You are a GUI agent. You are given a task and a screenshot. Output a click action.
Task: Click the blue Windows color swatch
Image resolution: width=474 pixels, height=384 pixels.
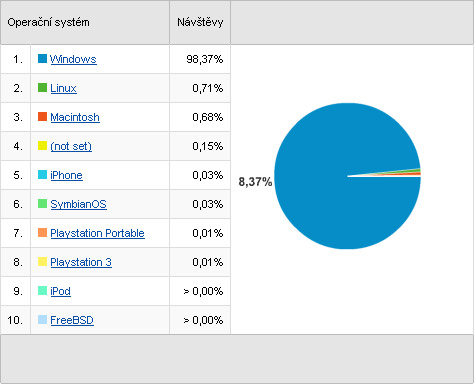coord(42,59)
